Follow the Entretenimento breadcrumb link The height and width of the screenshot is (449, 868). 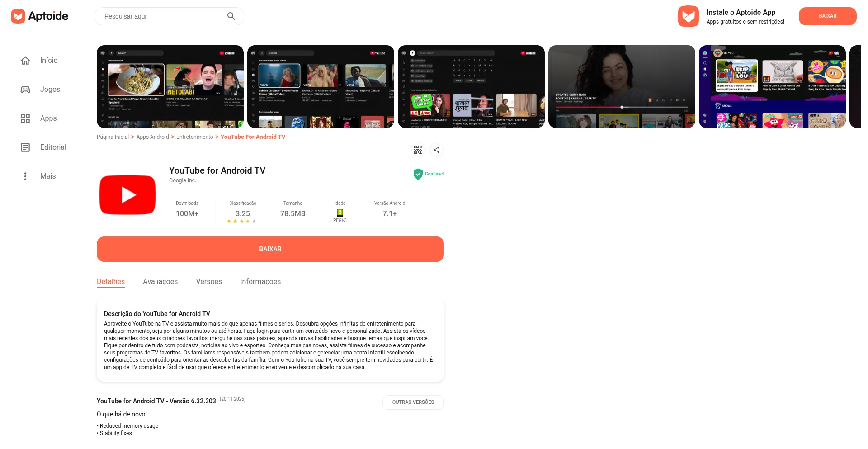tap(194, 137)
